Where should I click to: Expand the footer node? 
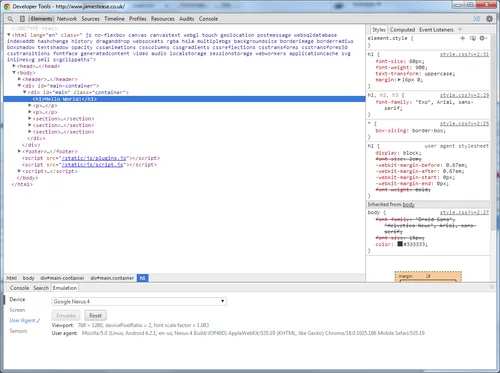pyautogui.click(x=20, y=151)
